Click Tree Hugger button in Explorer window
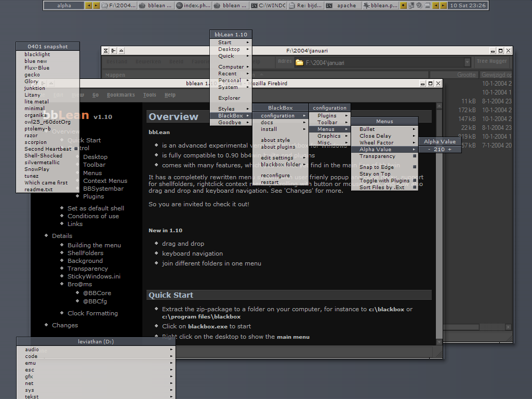 (491, 61)
